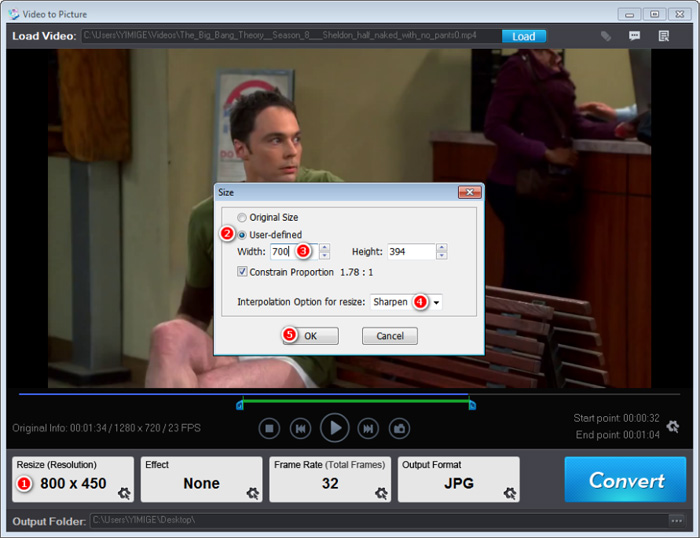Click the End point 00:01:04 text
This screenshot has width=700, height=538.
click(x=617, y=435)
